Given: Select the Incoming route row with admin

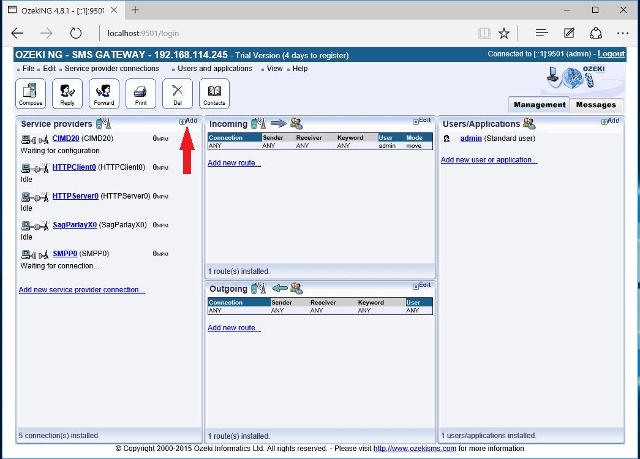Looking at the screenshot, I should pyautogui.click(x=320, y=146).
